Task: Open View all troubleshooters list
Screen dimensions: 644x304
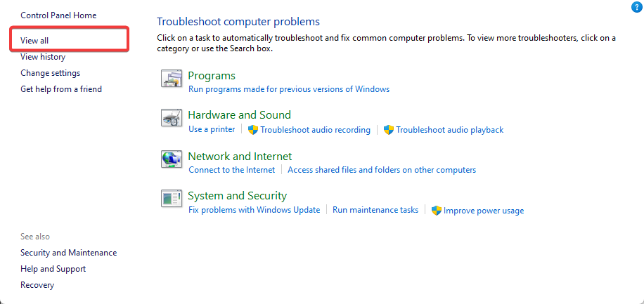Action: pyautogui.click(x=34, y=40)
